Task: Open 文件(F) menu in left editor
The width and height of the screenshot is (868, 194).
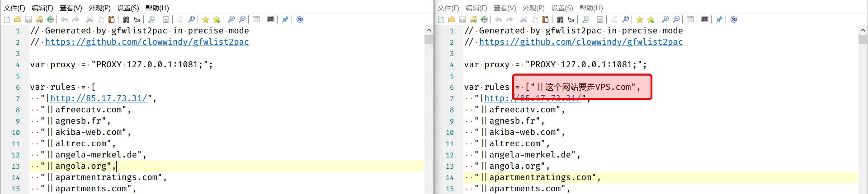Action: 14,8
